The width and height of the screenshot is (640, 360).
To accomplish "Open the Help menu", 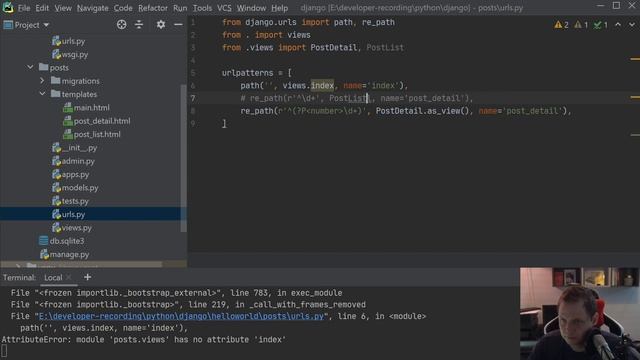I will pos(280,8).
